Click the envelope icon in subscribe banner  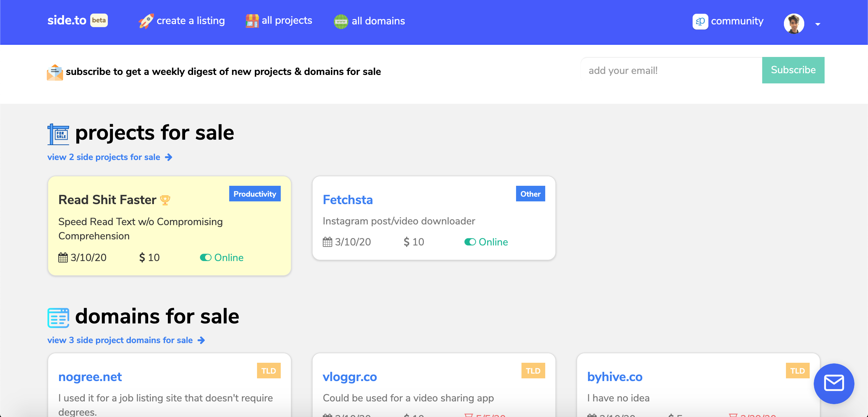click(x=55, y=72)
